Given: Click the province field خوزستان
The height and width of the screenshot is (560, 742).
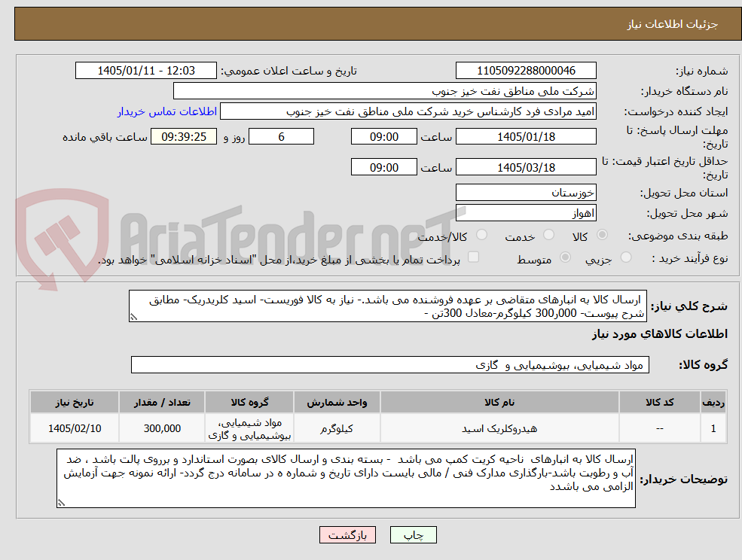Looking at the screenshot, I should click(x=526, y=193).
